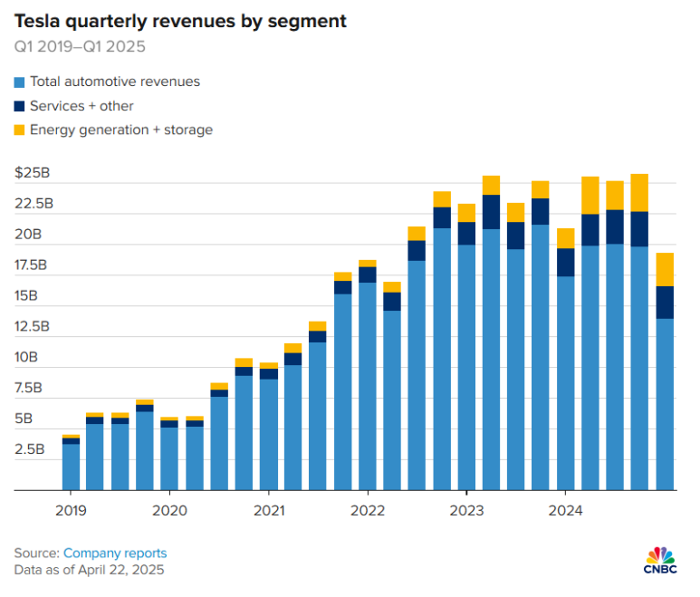Click the navy services segment of the final bar
This screenshot has height=597, width=700.
pos(665,303)
